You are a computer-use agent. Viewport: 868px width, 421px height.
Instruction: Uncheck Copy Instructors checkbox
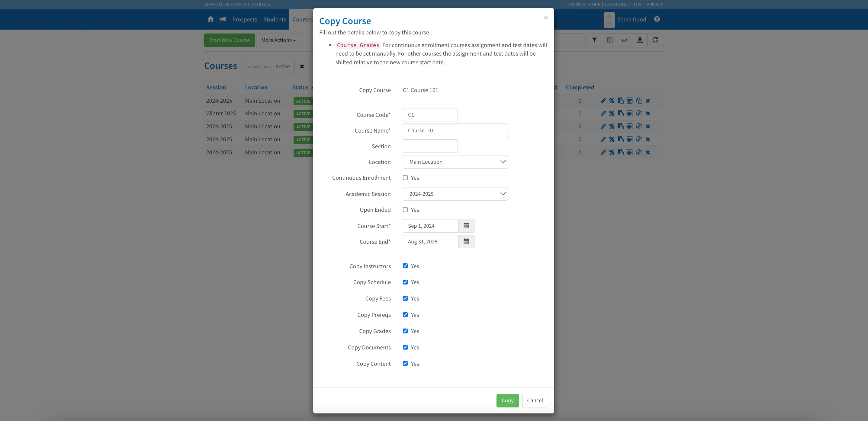point(405,266)
